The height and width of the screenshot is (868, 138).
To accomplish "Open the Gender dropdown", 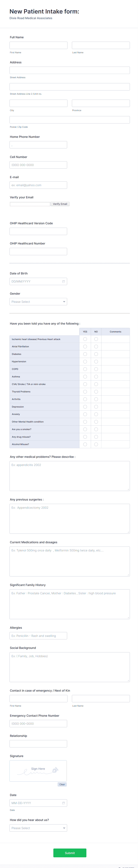I will tap(38, 301).
